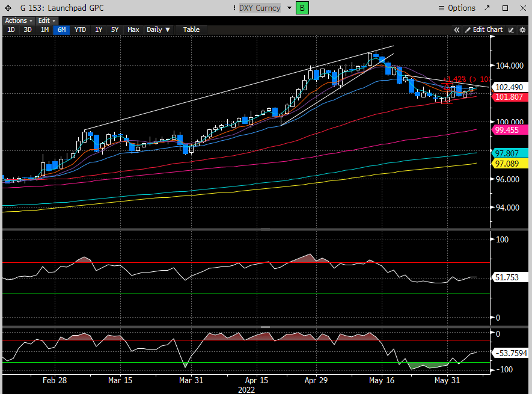This screenshot has width=532, height=394.
Task: Open the dropdown arrow beside DXY Curncy
Action: pos(289,8)
